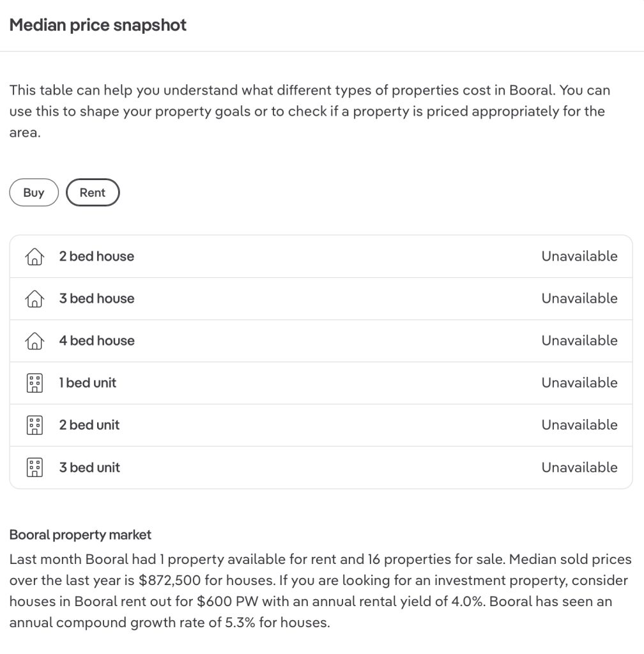Screen dimensions: 644x654
Task: Click the building icon beside 1 bed unit
Action: 34,383
